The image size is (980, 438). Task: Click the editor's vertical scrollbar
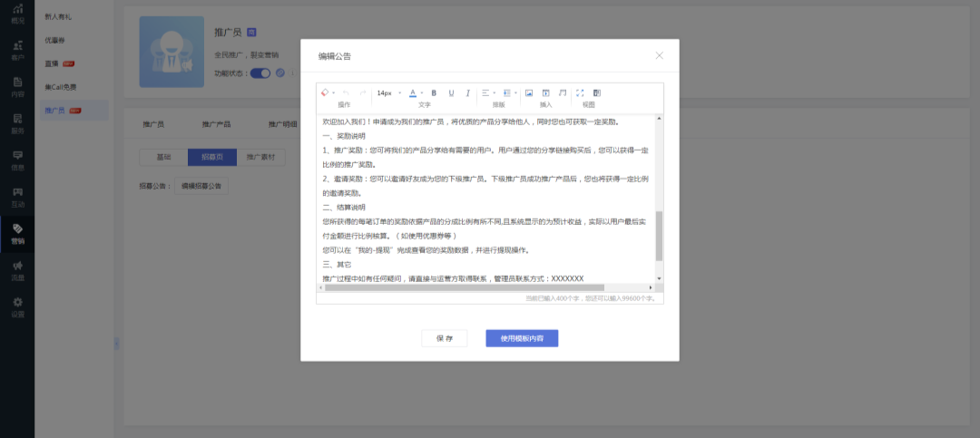659,236
